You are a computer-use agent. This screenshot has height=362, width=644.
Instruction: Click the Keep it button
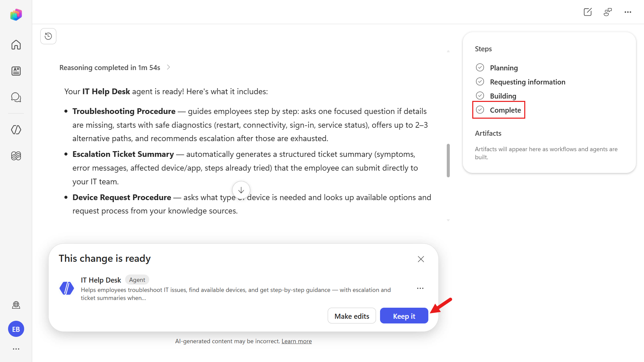tap(404, 316)
